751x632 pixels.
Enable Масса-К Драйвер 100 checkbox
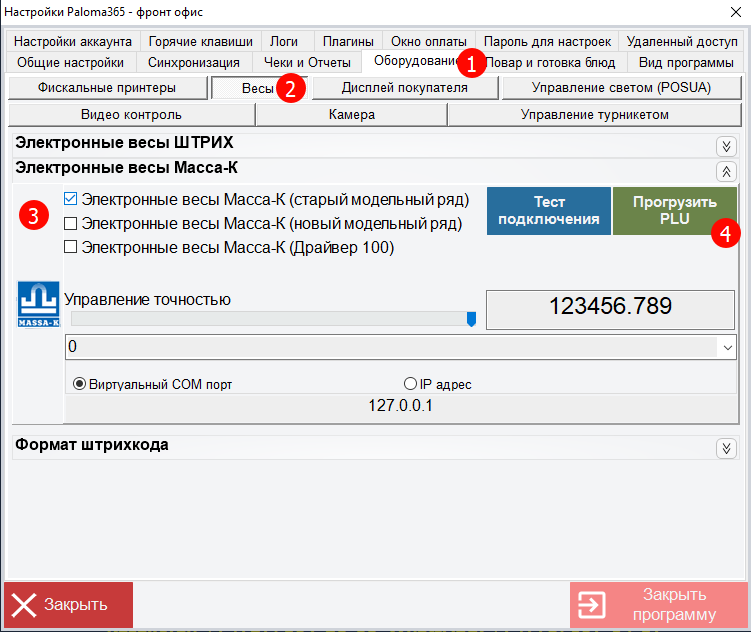[x=70, y=247]
